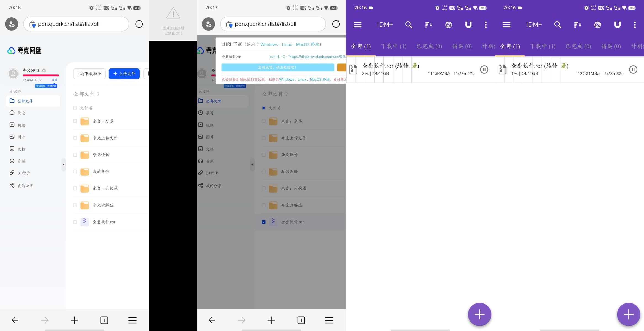Click the red storage usage bar in the 20:18 screen
Screen dimensions: 644x331
tap(41, 75)
